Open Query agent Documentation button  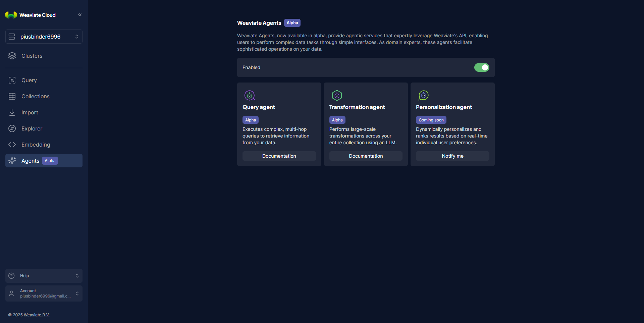click(x=279, y=156)
